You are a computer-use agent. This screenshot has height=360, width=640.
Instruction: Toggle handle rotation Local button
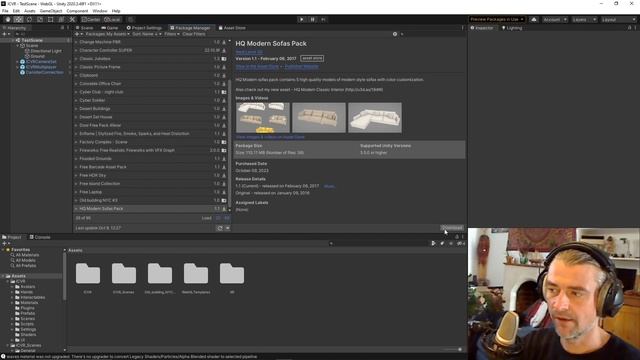click(x=112, y=19)
